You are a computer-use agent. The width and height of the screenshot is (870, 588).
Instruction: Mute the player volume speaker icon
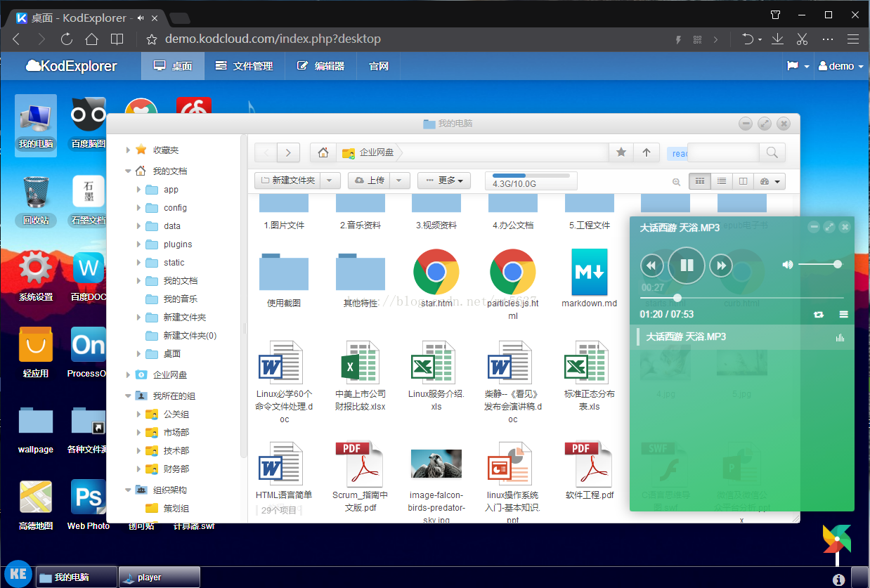click(788, 264)
